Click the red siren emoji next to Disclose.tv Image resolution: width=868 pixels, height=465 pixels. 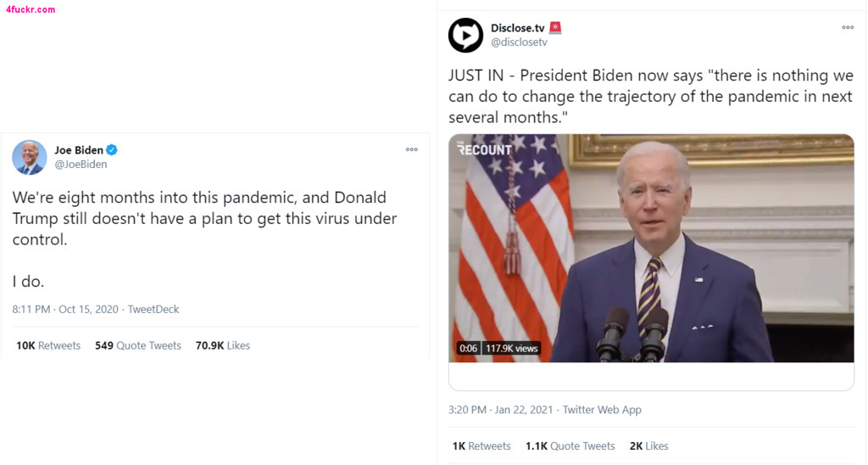[555, 28]
